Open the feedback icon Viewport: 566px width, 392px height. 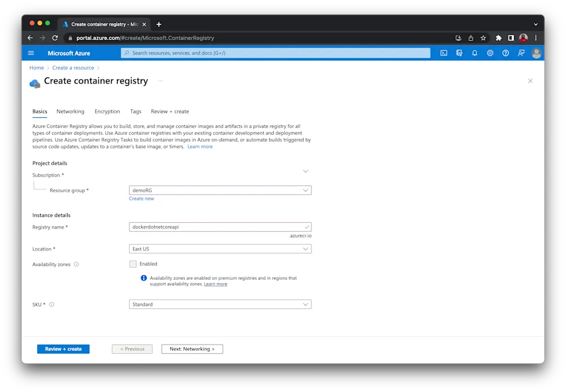[521, 52]
